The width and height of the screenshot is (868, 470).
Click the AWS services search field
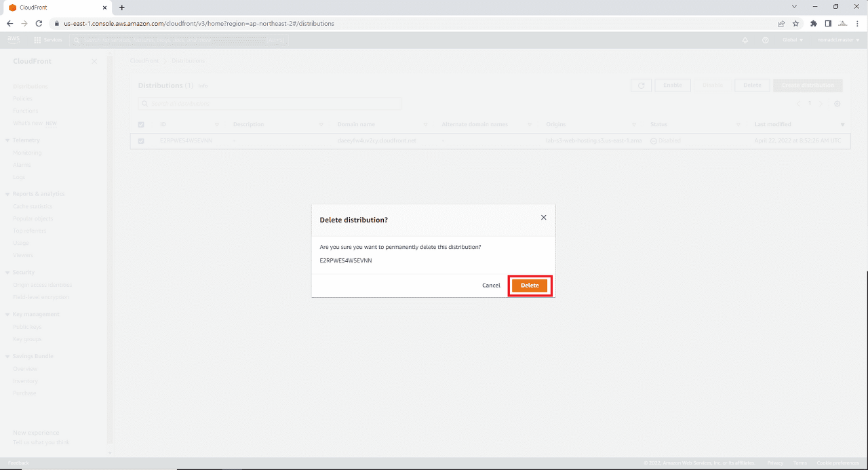tap(179, 40)
